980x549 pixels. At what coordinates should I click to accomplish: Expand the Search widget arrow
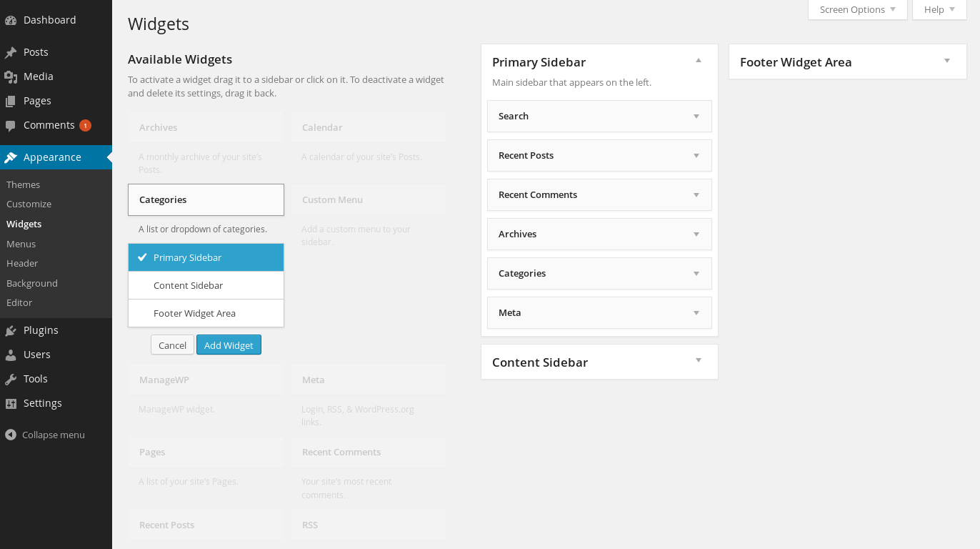pos(696,117)
